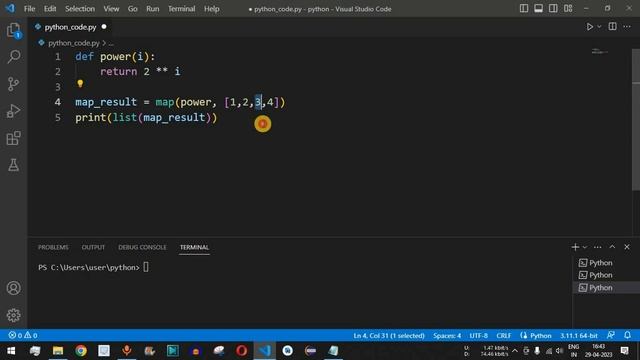Click python_code.py in the breadcrumb
Image resolution: width=640 pixels, height=360 pixels.
pyautogui.click(x=74, y=43)
